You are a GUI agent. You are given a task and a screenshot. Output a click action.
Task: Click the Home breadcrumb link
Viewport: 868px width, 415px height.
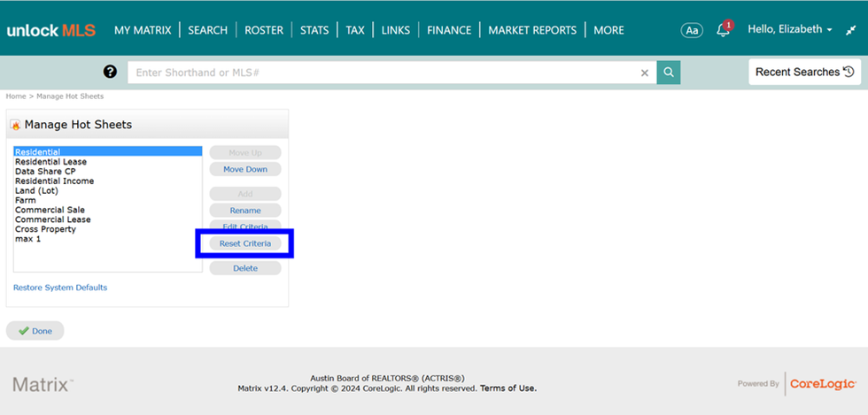(16, 96)
